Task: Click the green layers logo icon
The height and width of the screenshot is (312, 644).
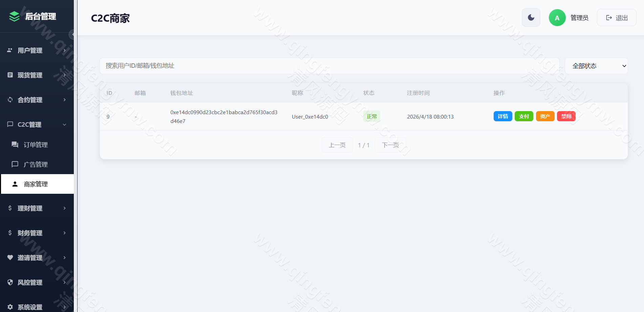Action: (x=14, y=16)
